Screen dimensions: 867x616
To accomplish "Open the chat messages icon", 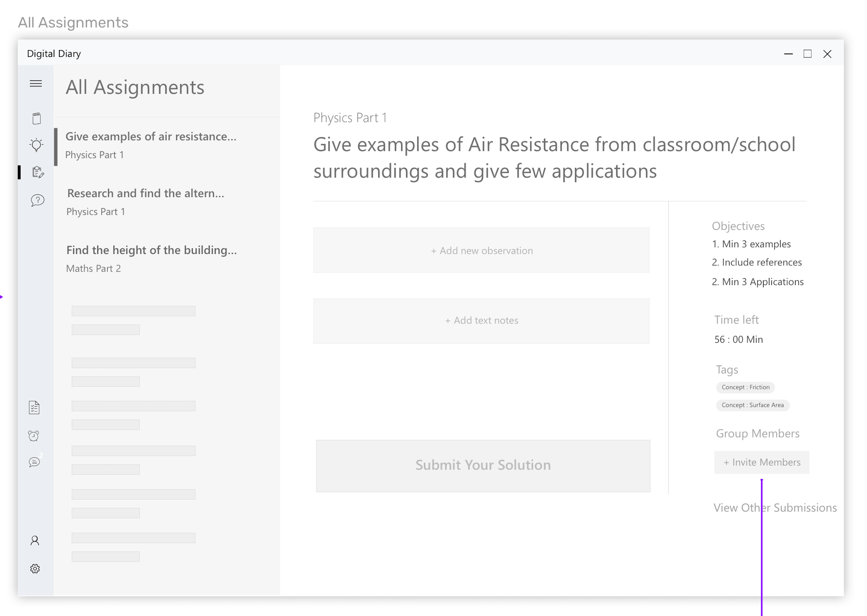I will [34, 462].
